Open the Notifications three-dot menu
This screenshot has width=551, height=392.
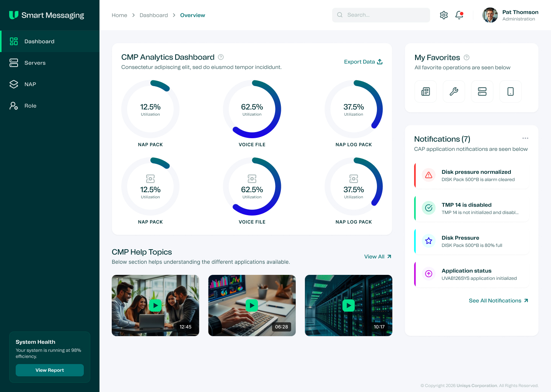pyautogui.click(x=525, y=138)
